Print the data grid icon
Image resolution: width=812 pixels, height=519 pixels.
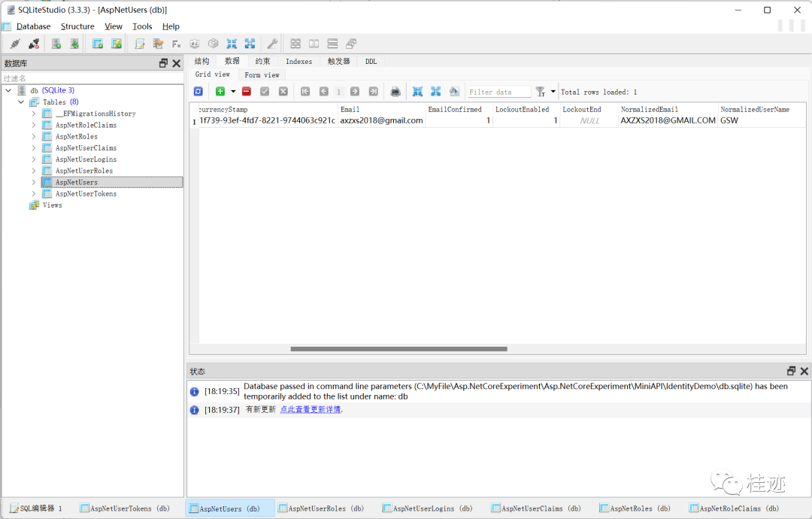395,92
